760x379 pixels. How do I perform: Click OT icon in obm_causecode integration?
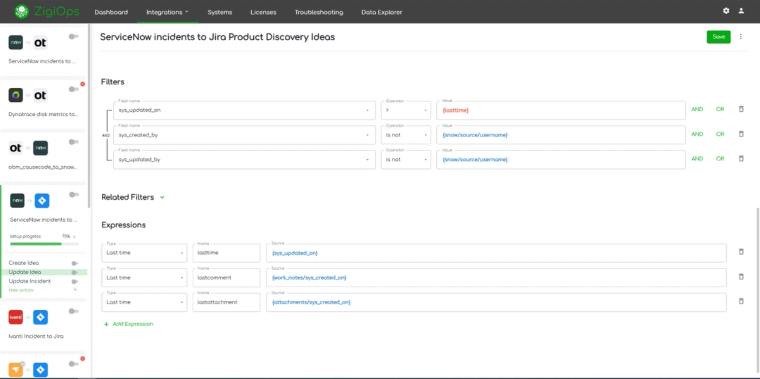pos(16,148)
